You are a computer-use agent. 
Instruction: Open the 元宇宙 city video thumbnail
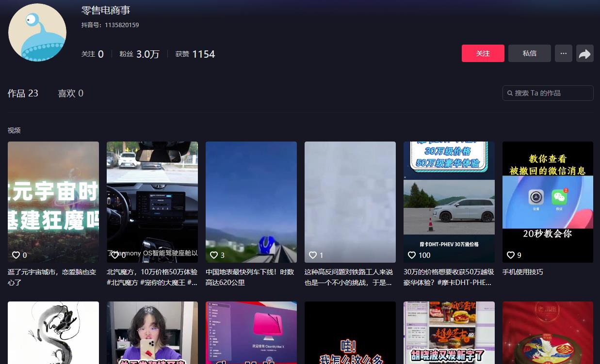click(53, 202)
